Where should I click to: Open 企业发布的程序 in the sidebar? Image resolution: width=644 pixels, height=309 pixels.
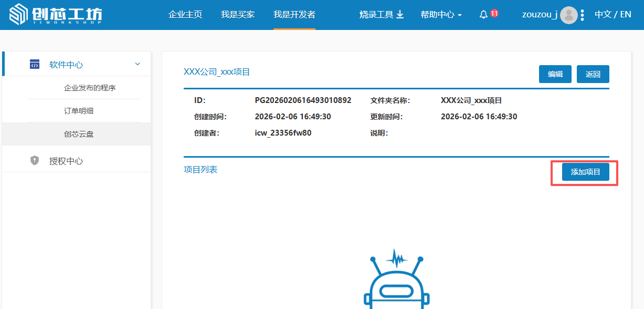coord(90,88)
